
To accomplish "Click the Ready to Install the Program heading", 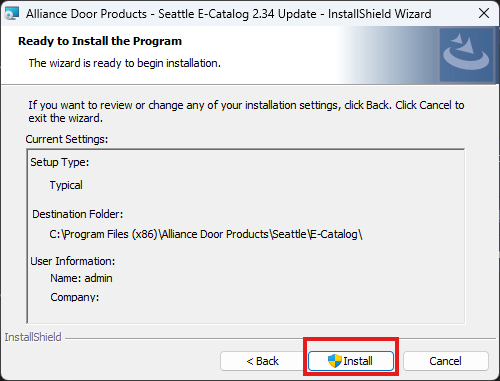I will (100, 41).
